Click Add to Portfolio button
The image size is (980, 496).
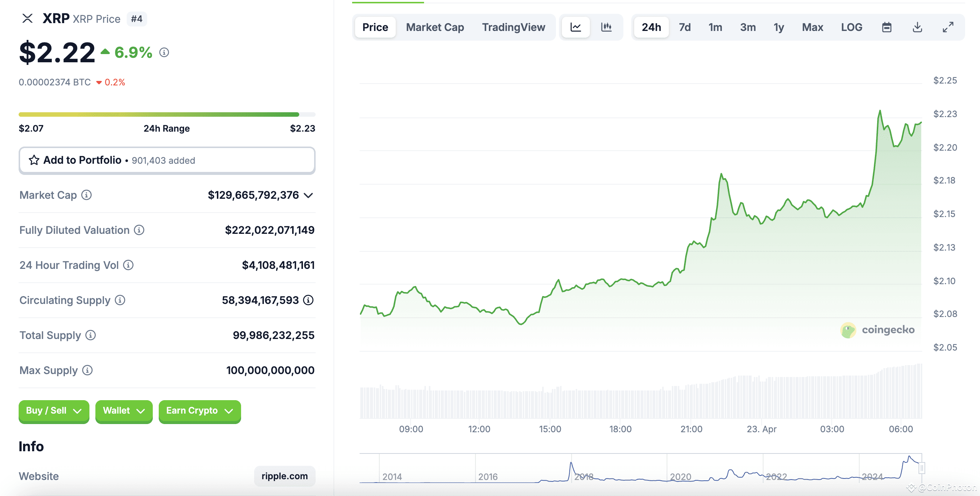pos(167,160)
